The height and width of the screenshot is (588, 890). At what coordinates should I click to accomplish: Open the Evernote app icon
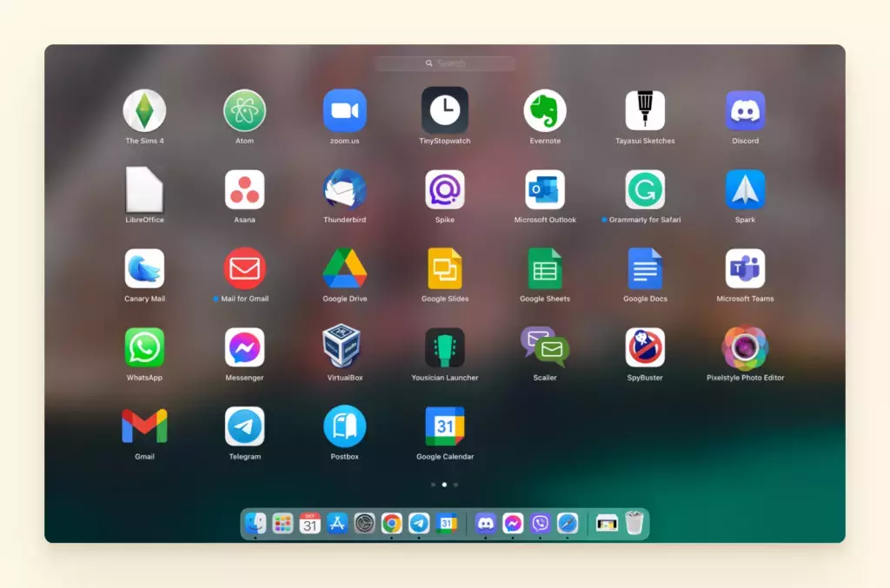[545, 110]
